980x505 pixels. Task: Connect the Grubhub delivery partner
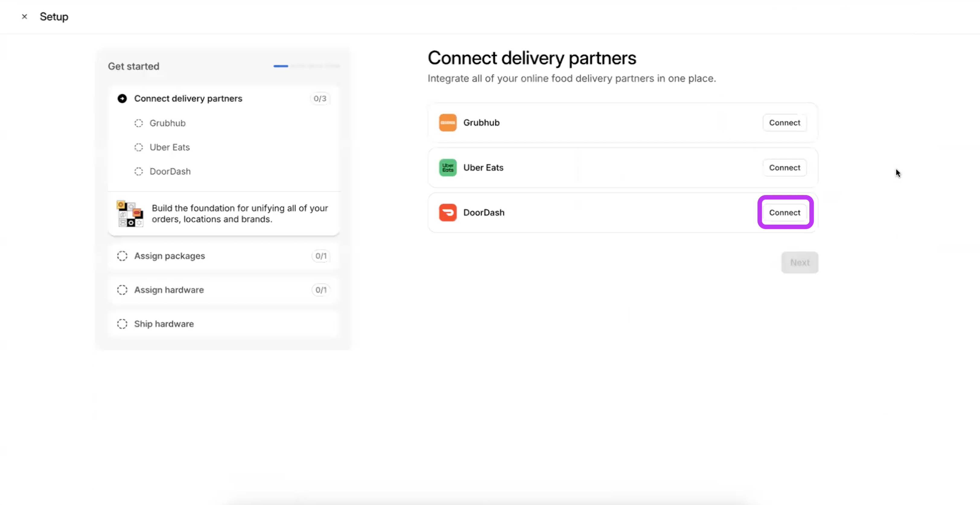tap(784, 122)
